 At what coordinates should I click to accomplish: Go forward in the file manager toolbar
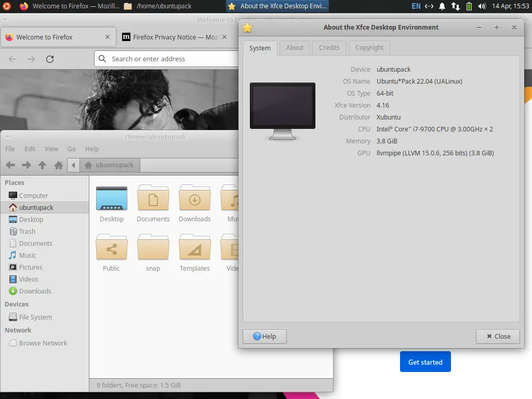point(26,165)
